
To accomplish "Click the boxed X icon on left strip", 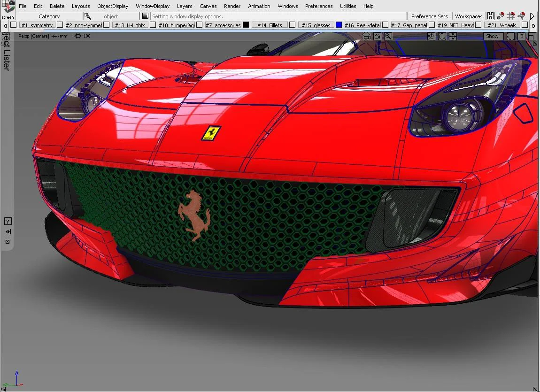I will pos(8,242).
